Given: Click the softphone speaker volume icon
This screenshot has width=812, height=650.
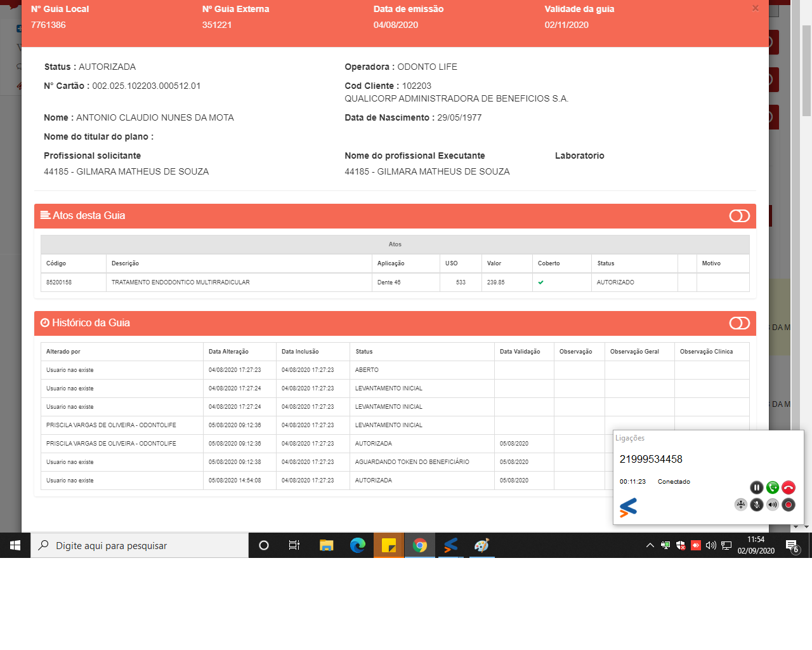Looking at the screenshot, I should pos(772,505).
